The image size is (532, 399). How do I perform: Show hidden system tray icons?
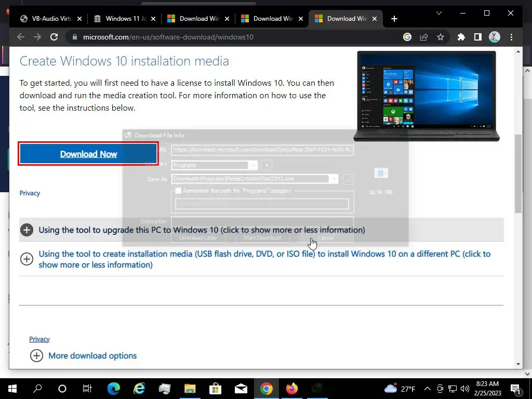click(x=428, y=389)
